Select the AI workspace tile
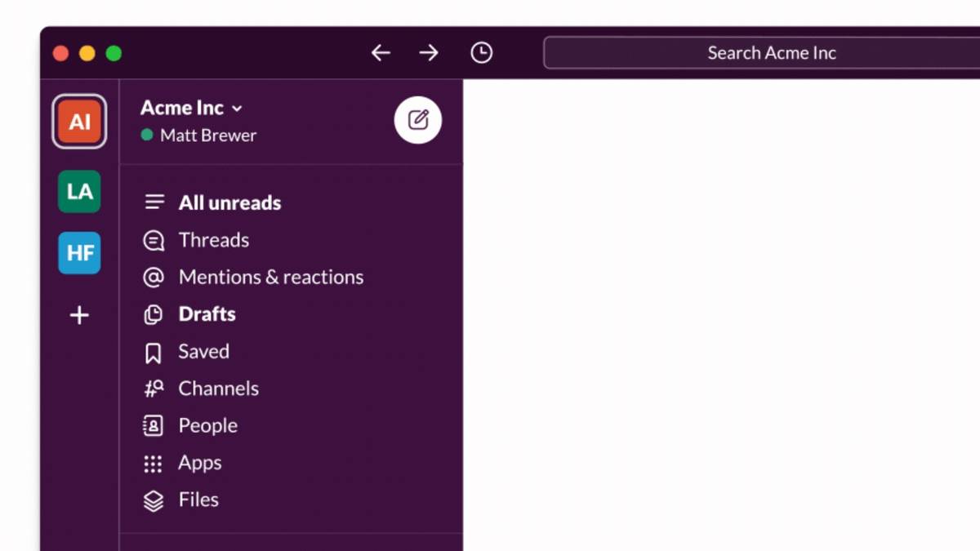 [79, 122]
